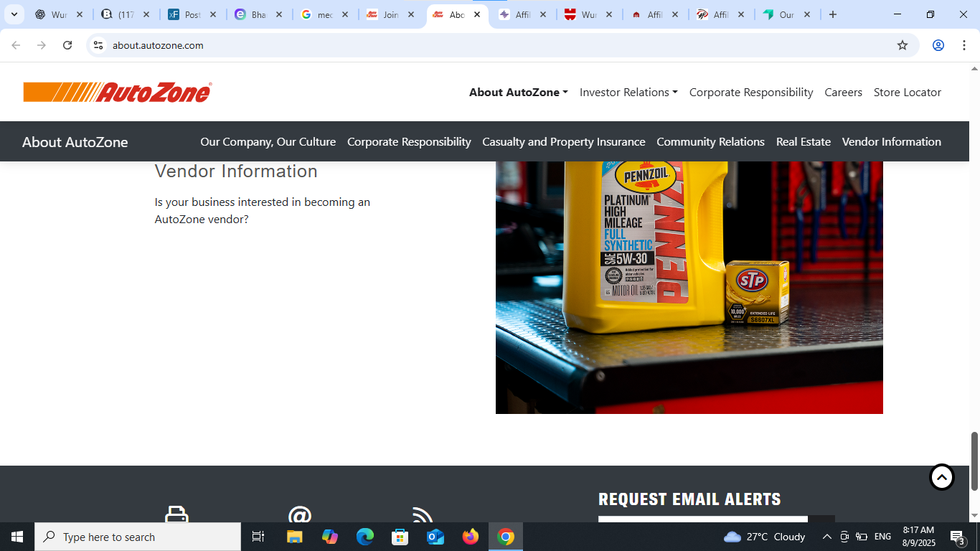Expand the About AutoZone dropdown in top nav
Screen dimensions: 980x551
[x=518, y=93]
